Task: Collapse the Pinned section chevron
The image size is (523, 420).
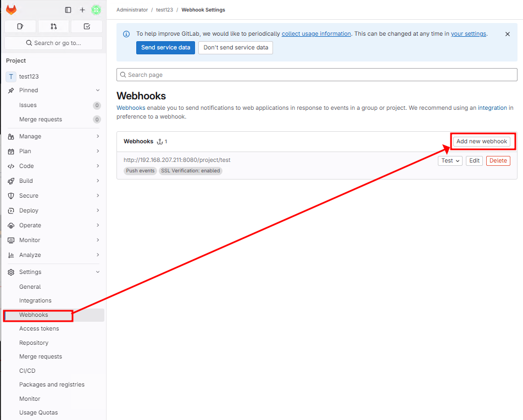Action: click(98, 91)
